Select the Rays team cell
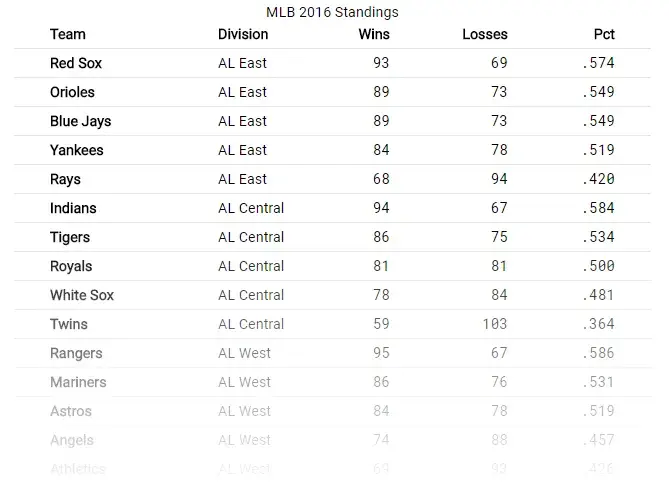 (x=65, y=179)
